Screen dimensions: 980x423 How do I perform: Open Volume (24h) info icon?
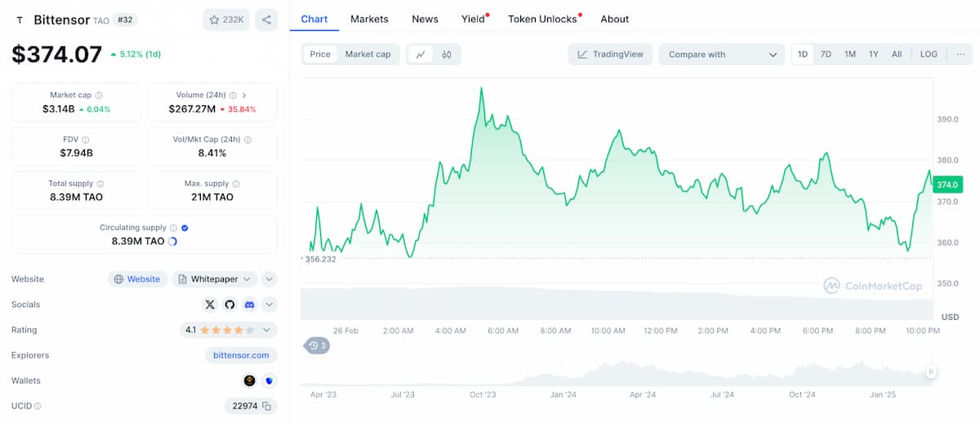233,96
